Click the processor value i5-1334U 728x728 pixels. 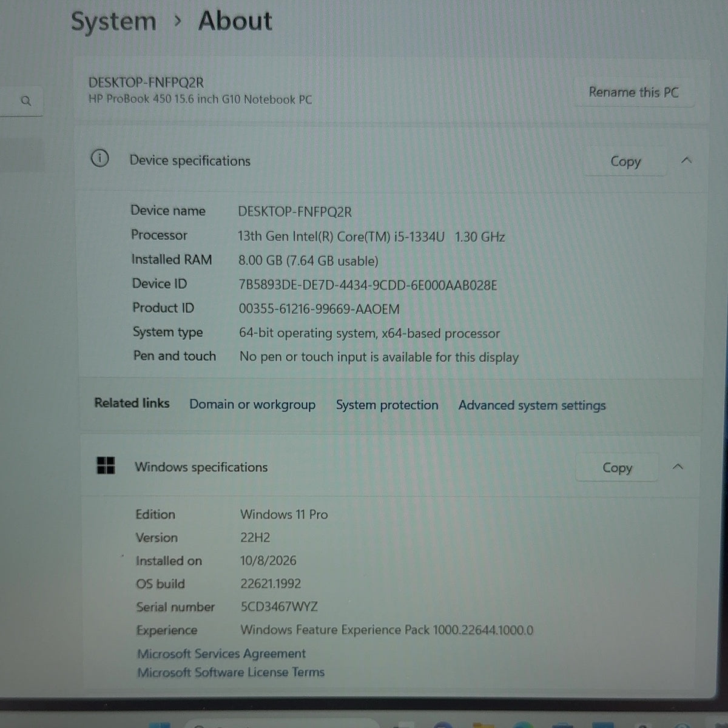[371, 237]
